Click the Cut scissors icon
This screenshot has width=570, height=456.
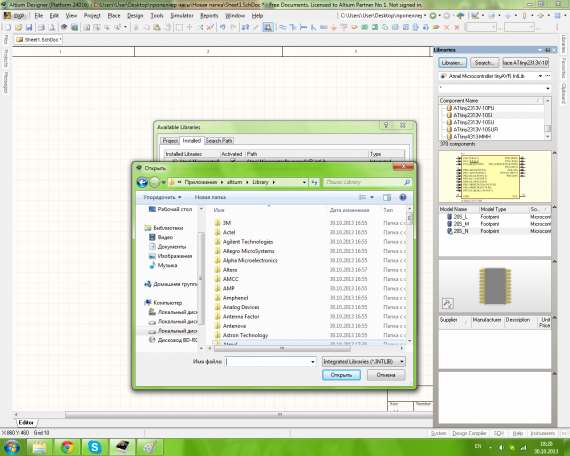coord(136,27)
